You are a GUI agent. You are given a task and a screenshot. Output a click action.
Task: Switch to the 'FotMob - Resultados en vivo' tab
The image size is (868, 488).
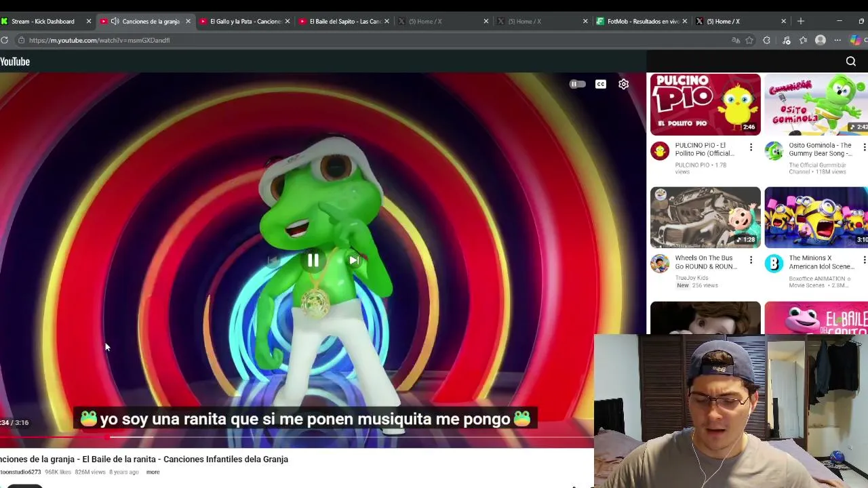click(x=642, y=21)
